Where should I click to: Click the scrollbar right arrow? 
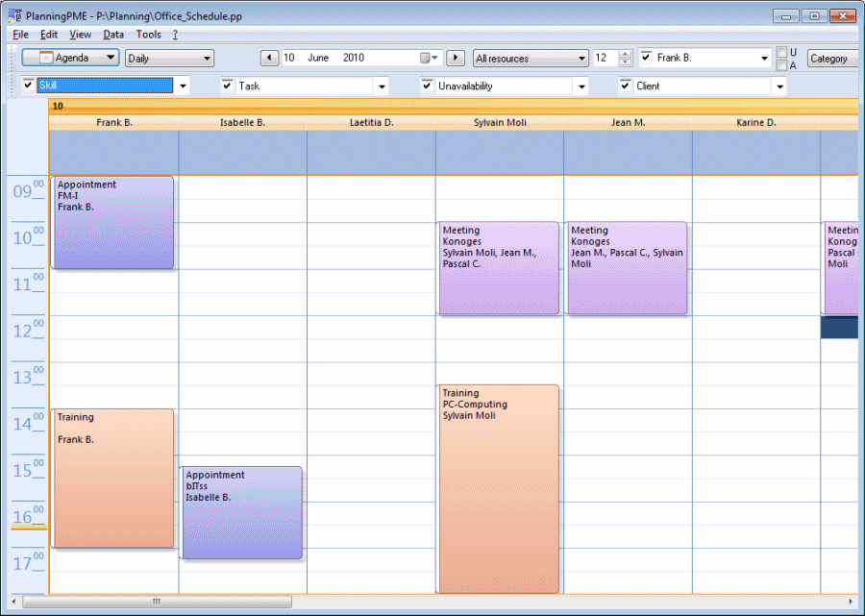(851, 602)
